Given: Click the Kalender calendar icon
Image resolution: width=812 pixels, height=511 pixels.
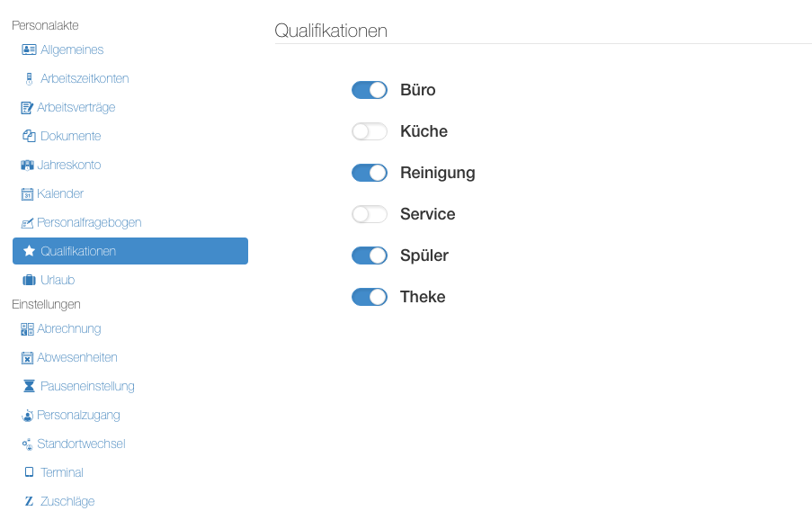Looking at the screenshot, I should point(27,194).
